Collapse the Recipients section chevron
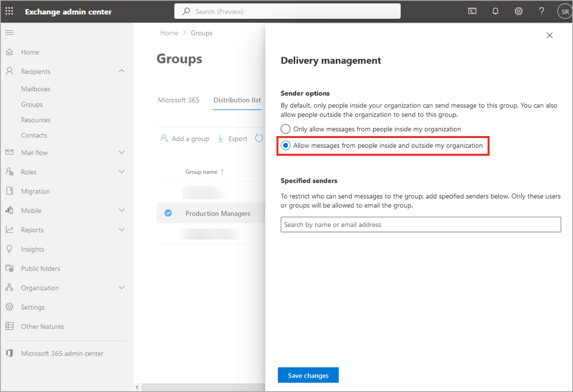 (x=122, y=71)
